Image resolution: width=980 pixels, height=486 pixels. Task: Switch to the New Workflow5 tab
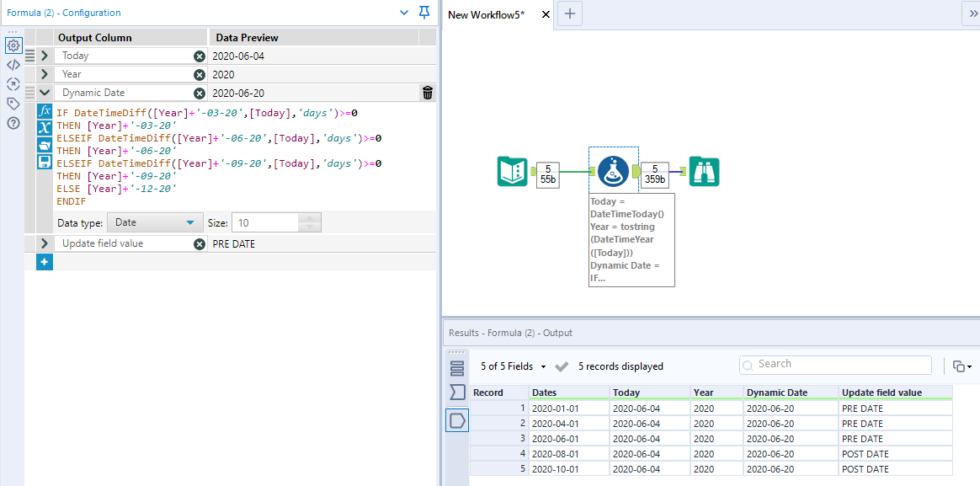[x=487, y=14]
